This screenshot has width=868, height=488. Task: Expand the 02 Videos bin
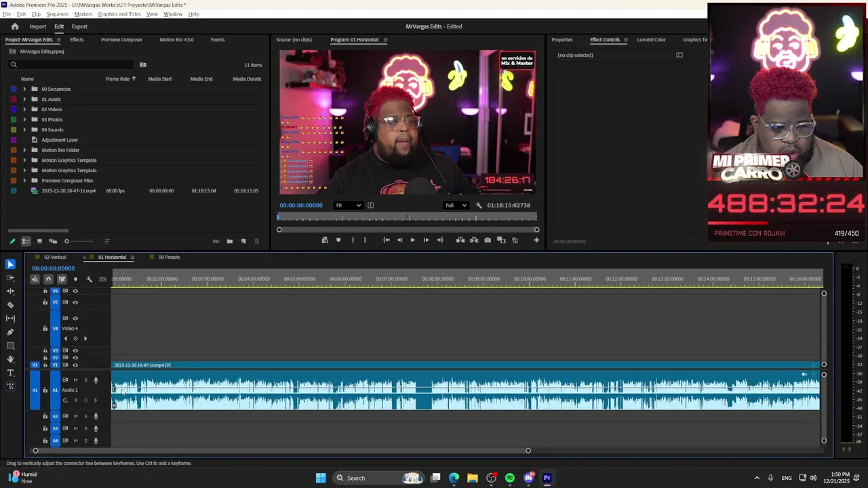point(24,109)
